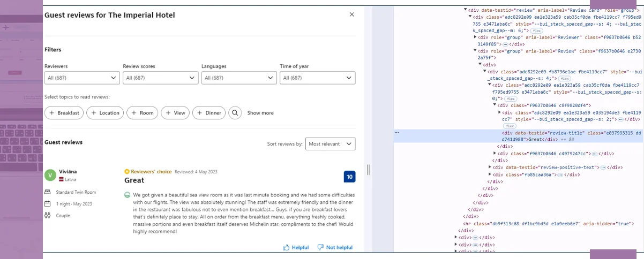The width and height of the screenshot is (644, 259).
Task: Click the three dots beside the highlighted DevTools line
Action: click(x=396, y=132)
